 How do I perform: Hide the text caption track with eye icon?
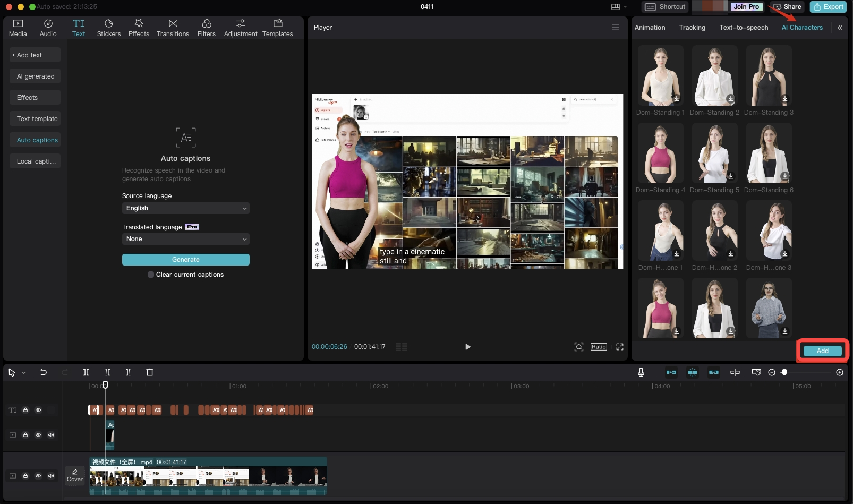(38, 410)
